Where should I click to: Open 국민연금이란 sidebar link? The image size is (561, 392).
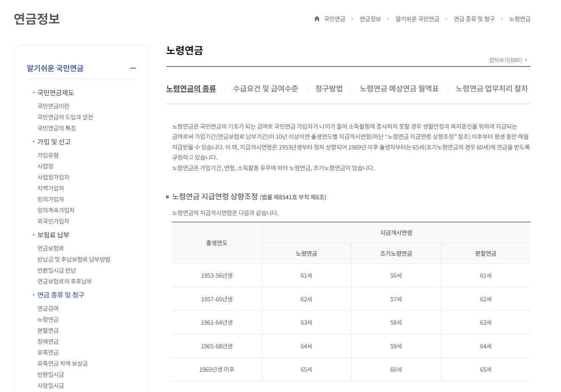[x=53, y=106]
